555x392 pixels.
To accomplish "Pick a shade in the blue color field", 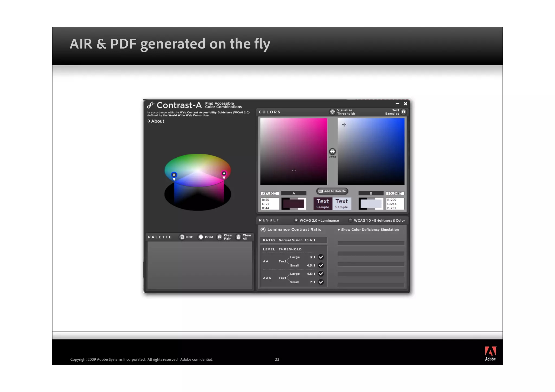I will (371, 151).
